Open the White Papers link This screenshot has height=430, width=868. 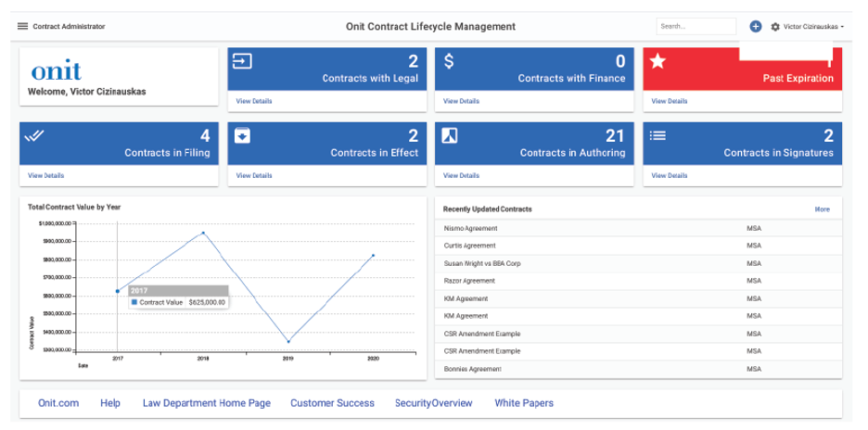[524, 403]
